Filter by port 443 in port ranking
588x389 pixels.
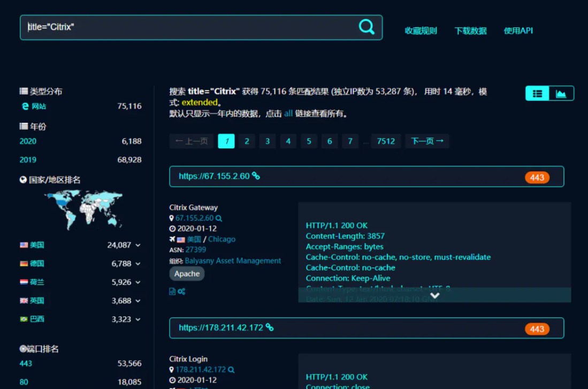click(26, 363)
